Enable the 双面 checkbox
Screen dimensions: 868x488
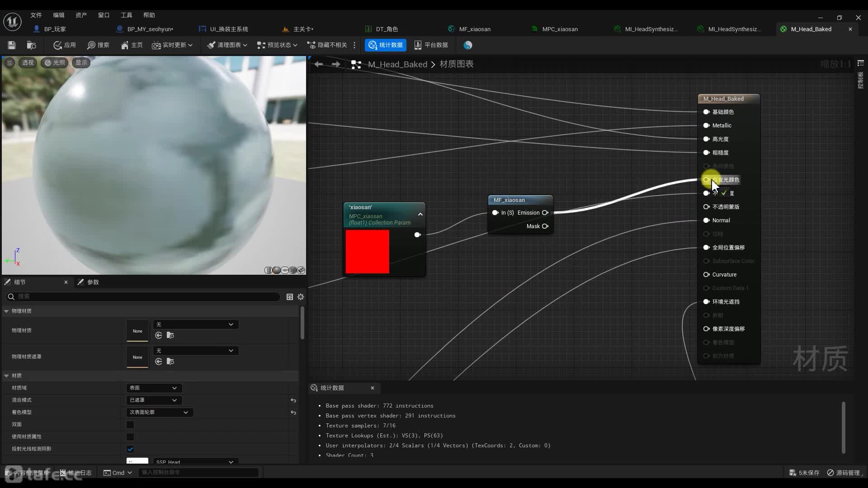click(130, 425)
